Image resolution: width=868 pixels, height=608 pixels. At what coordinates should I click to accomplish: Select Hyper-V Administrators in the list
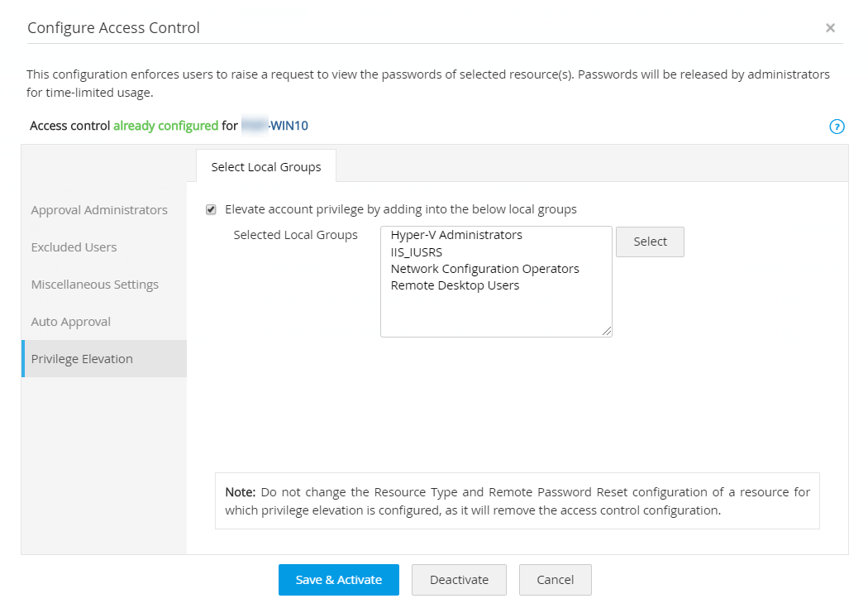456,235
